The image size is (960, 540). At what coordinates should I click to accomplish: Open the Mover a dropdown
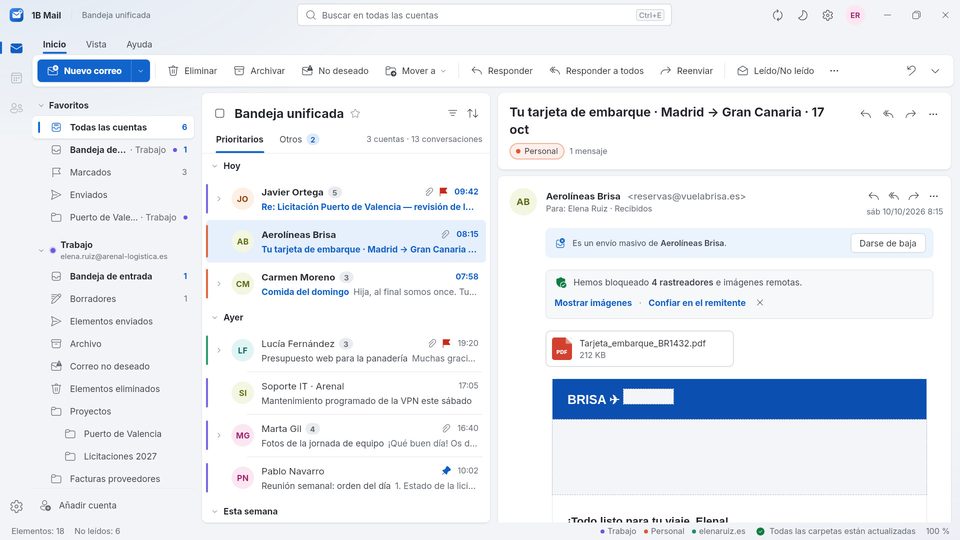416,71
